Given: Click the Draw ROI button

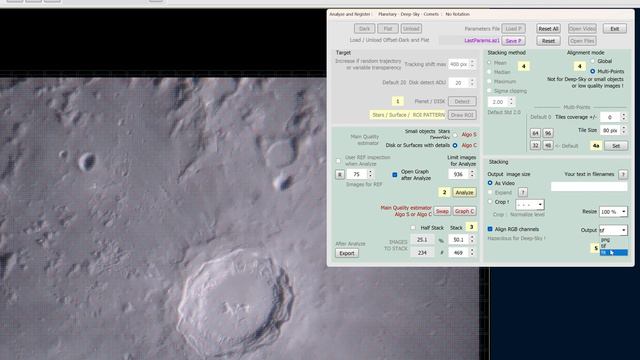Looking at the screenshot, I should click(x=462, y=115).
